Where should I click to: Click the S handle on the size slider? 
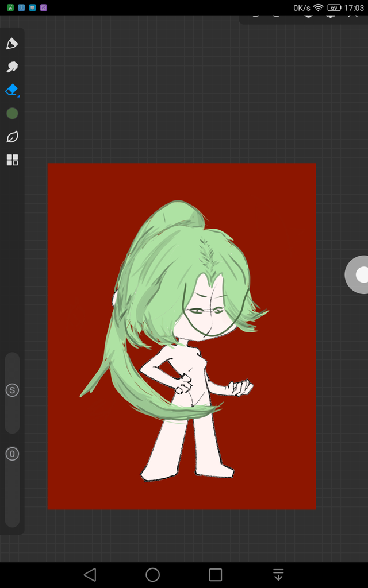click(12, 390)
